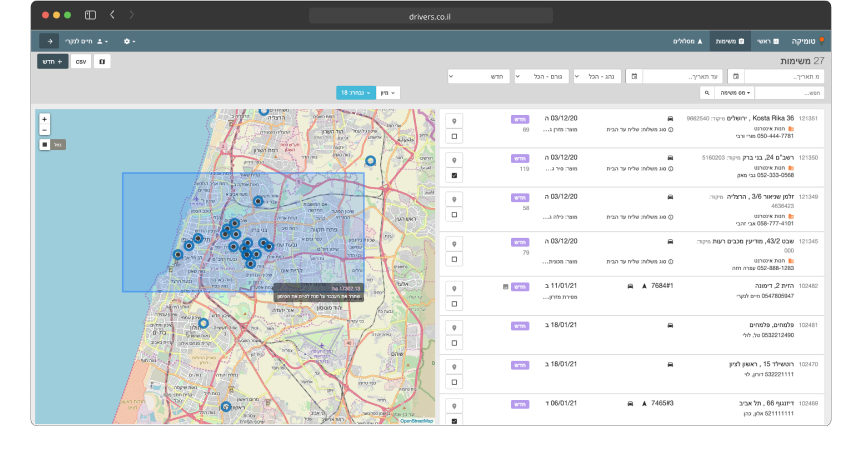
Task: Click the route arrow icon beside 7465#3
Action: tap(644, 404)
